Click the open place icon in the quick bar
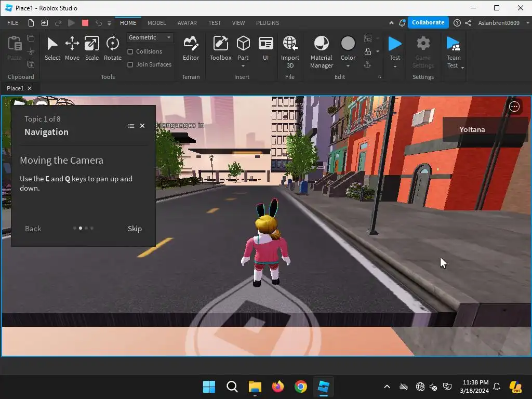This screenshot has height=399, width=532. (x=45, y=23)
